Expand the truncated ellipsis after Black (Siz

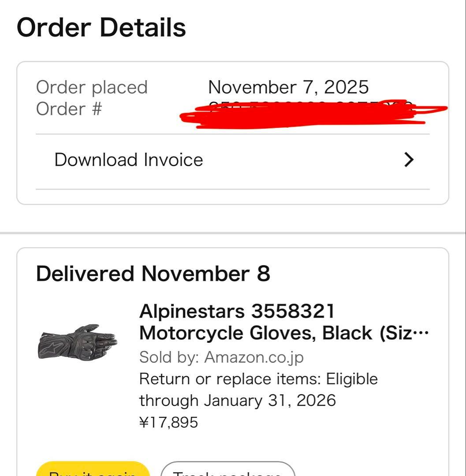tap(422, 334)
